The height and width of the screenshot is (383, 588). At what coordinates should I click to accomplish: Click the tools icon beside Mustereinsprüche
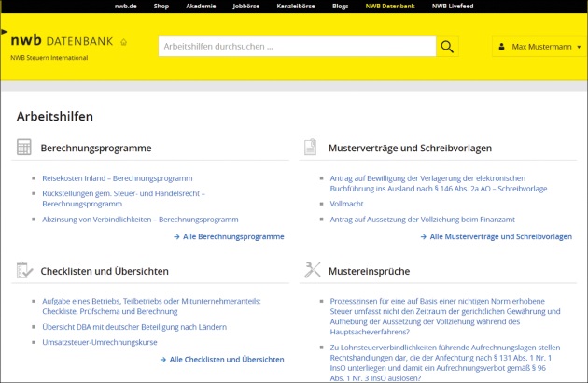click(x=312, y=270)
